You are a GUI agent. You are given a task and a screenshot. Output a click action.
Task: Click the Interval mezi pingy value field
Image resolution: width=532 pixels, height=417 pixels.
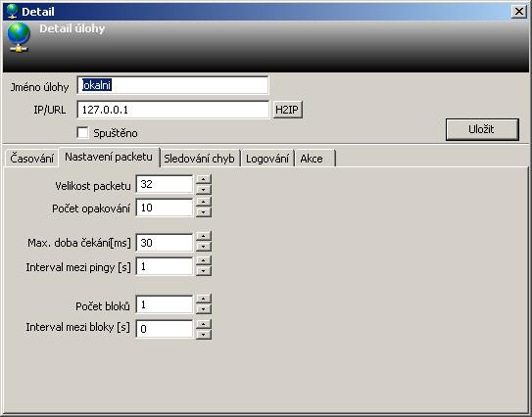(x=165, y=266)
